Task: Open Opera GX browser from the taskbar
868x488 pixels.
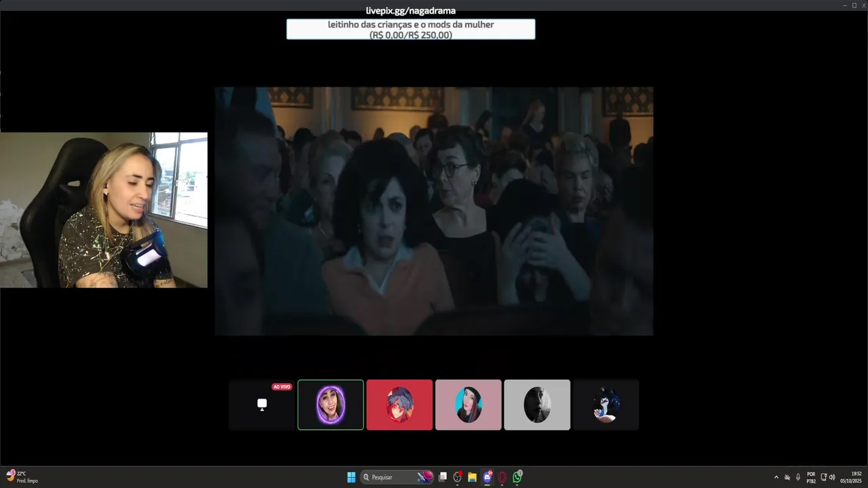Action: pos(502,477)
